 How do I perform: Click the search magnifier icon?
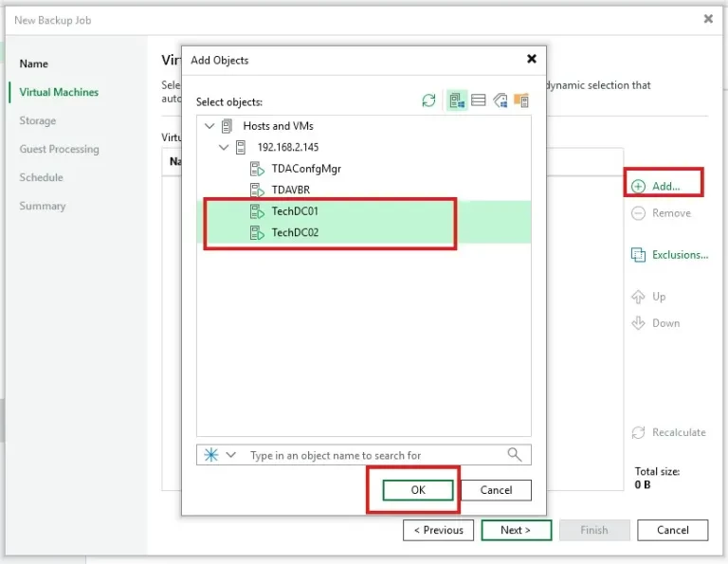click(515, 454)
